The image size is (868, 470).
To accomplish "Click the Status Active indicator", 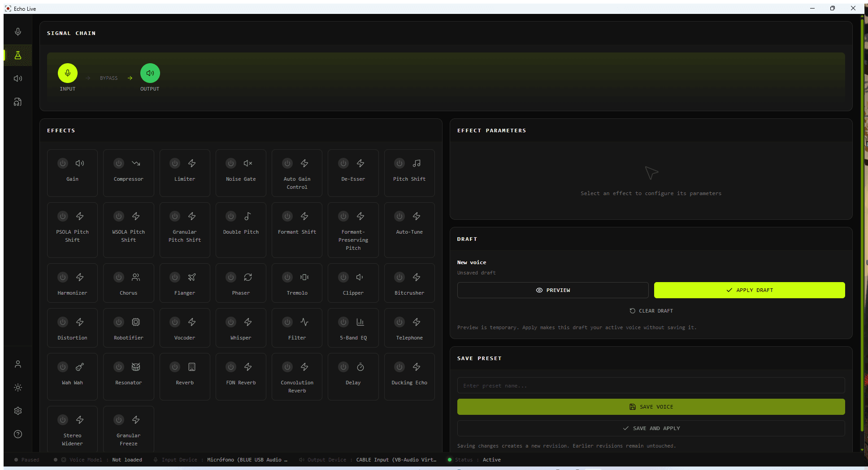I will (x=474, y=460).
